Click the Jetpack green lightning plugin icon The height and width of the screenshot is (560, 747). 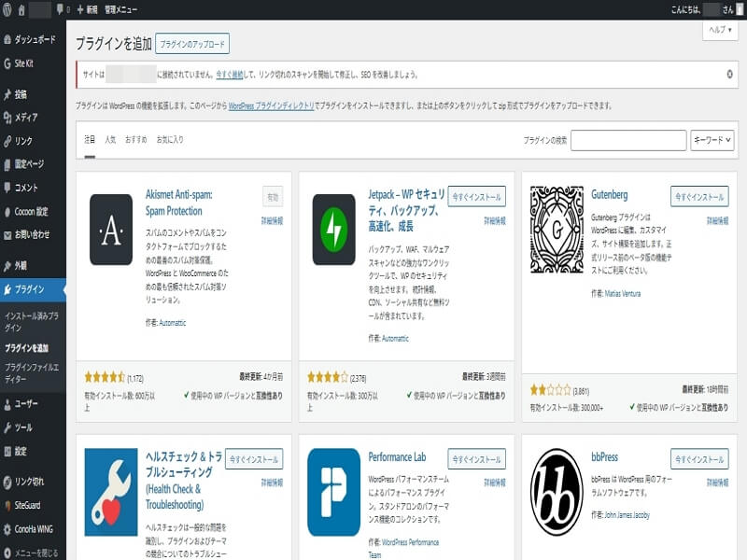point(333,230)
